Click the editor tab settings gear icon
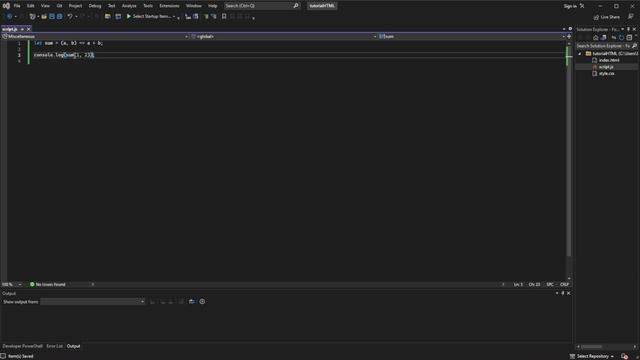This screenshot has width=640, height=360. click(570, 29)
